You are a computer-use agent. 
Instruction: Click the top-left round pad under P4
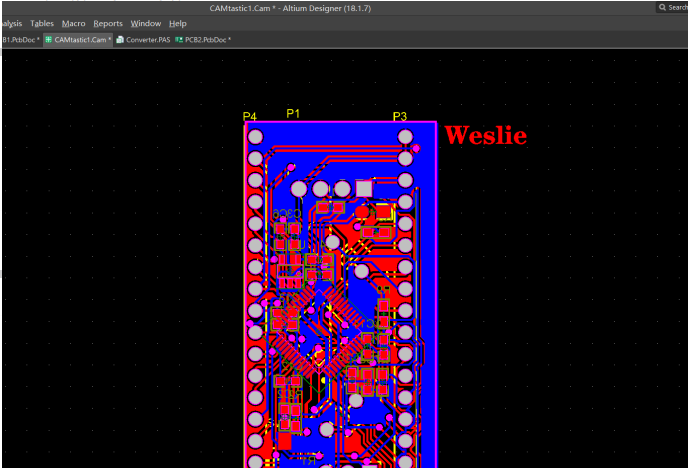pos(255,137)
